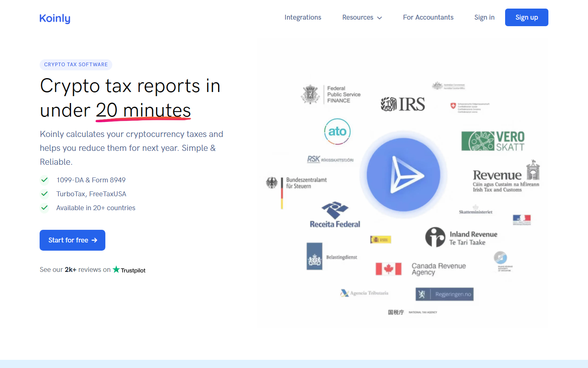This screenshot has width=588, height=368.
Task: Click the Skatteministeriet logo
Action: pos(476,210)
